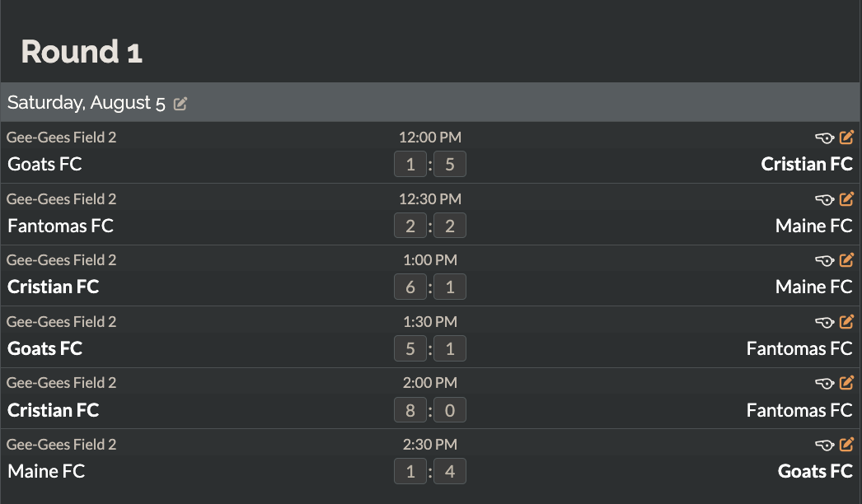Select Cristian FC score box showing 8
The height and width of the screenshot is (504, 862).
pos(410,410)
